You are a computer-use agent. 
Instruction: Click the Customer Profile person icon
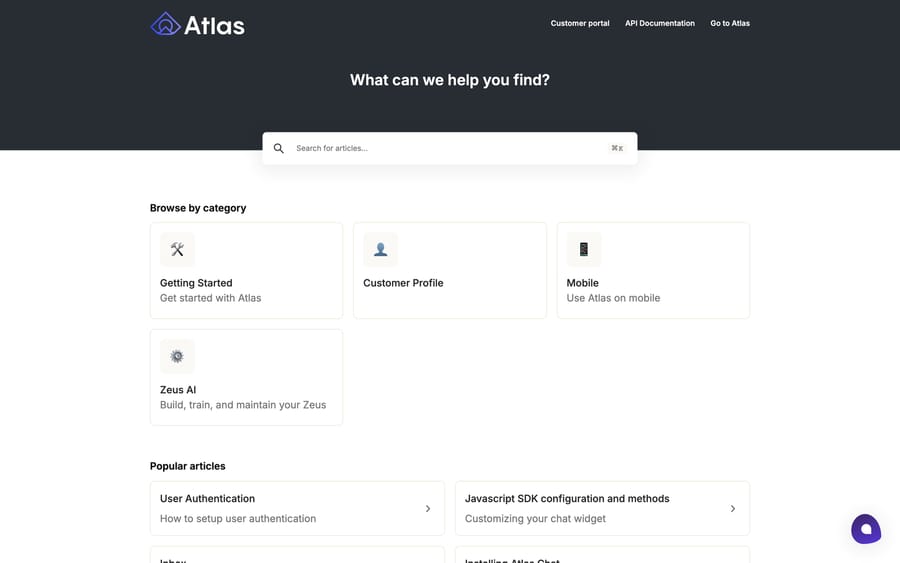point(381,249)
